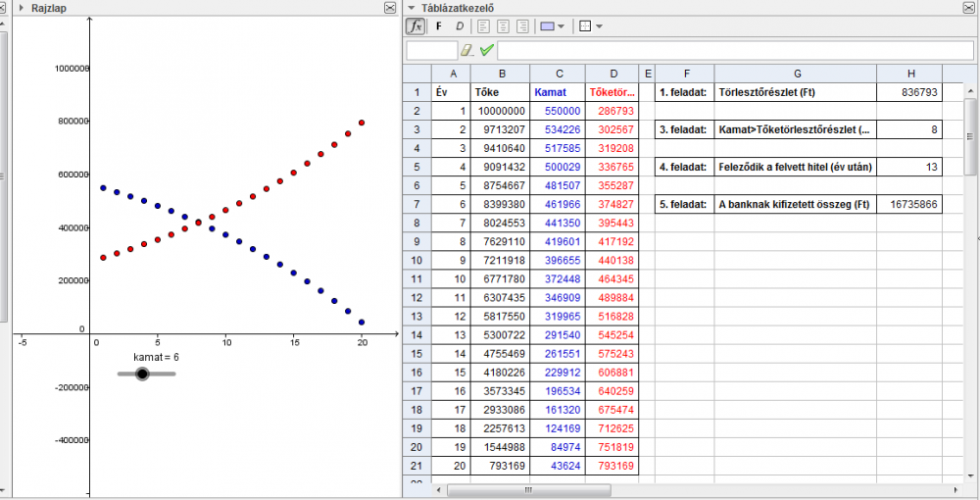Apply bold with the F button

click(x=438, y=26)
